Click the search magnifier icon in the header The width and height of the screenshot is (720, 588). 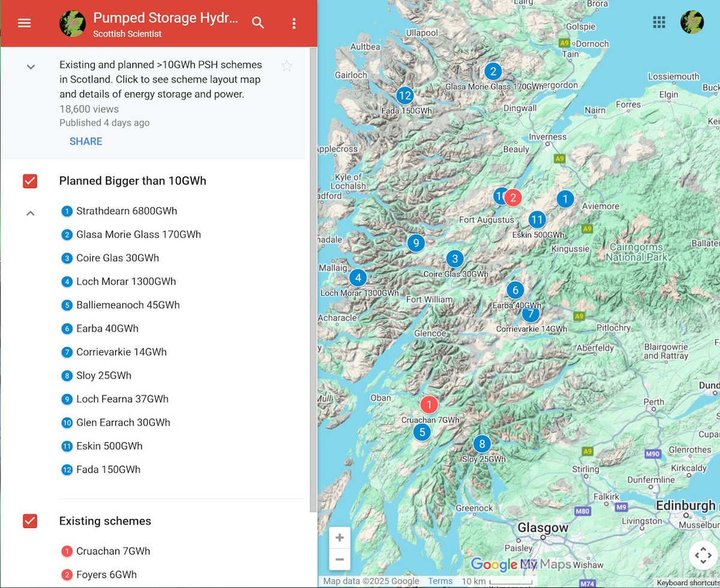pyautogui.click(x=258, y=23)
